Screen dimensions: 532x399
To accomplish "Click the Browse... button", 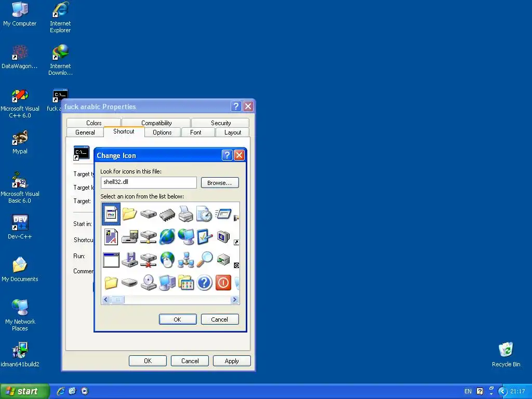I will pos(220,182).
